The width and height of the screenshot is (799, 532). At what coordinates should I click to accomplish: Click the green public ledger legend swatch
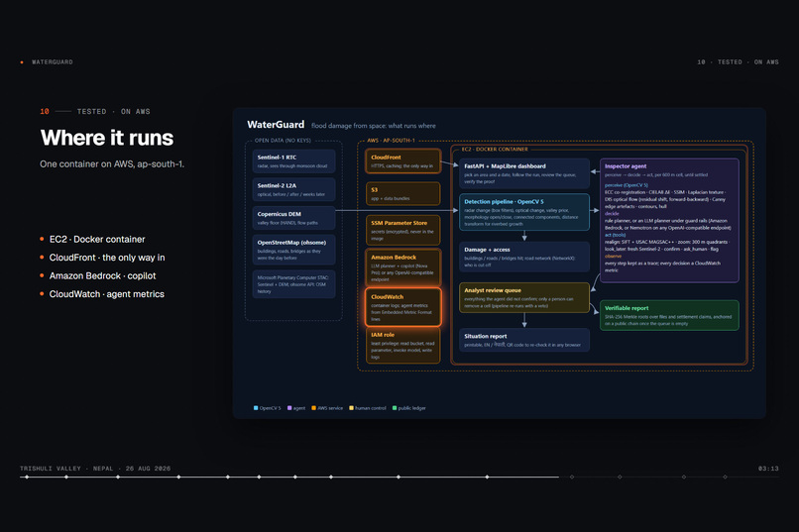pyautogui.click(x=395, y=408)
